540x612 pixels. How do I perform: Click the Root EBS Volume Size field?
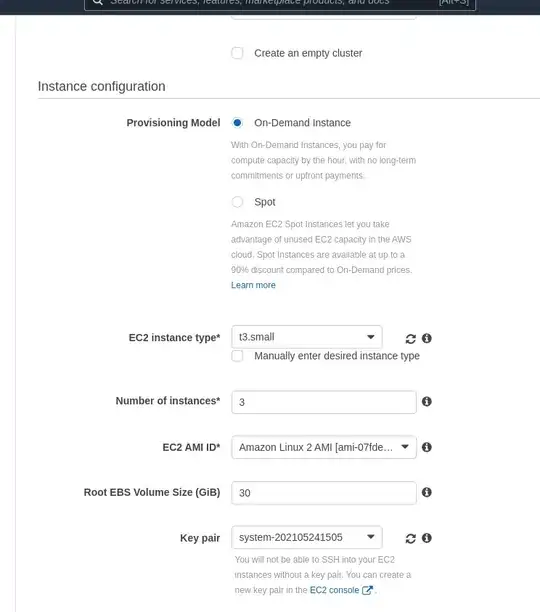tap(324, 493)
